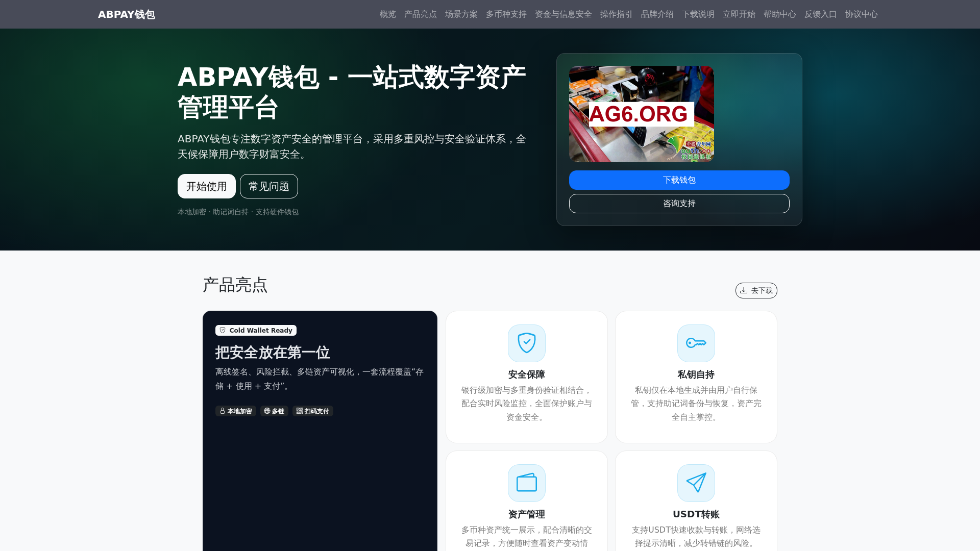This screenshot has width=980, height=551.
Task: Click the ABPAY钱包 logo in navbar
Action: (126, 14)
